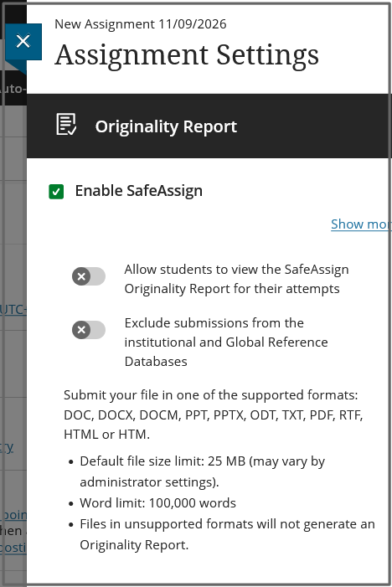The height and width of the screenshot is (587, 392).
Task: Click the Assignment Settings title
Action: click(187, 55)
